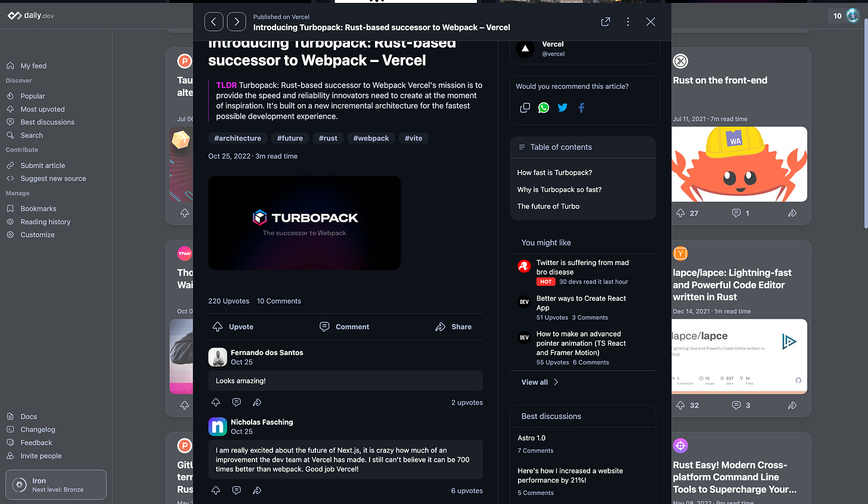Open the #rust tag

(x=328, y=138)
